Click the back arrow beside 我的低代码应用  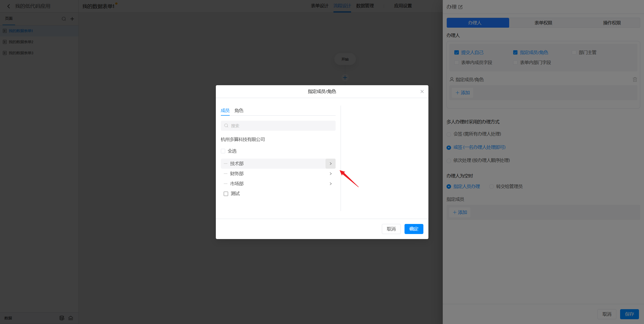(9, 6)
